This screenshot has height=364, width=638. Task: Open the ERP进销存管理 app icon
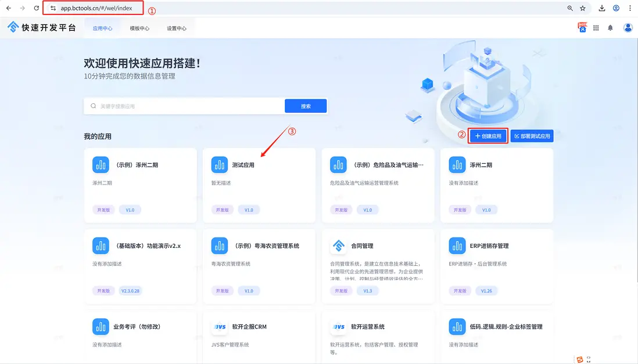click(x=457, y=246)
